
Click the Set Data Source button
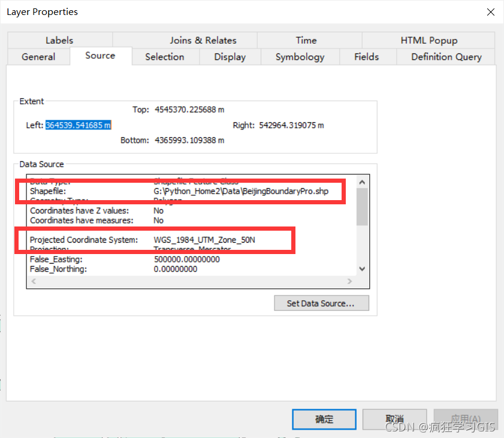321,303
